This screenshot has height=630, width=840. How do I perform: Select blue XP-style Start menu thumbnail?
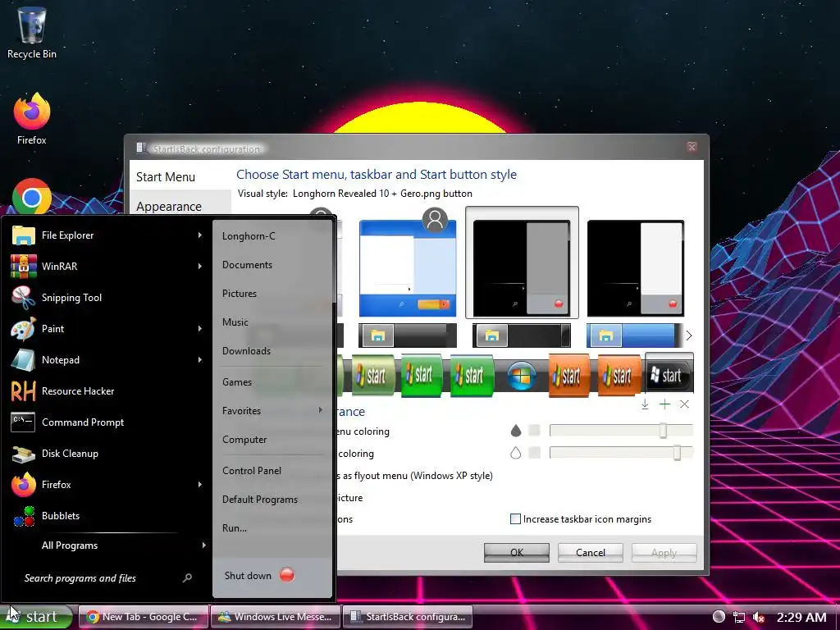(408, 268)
